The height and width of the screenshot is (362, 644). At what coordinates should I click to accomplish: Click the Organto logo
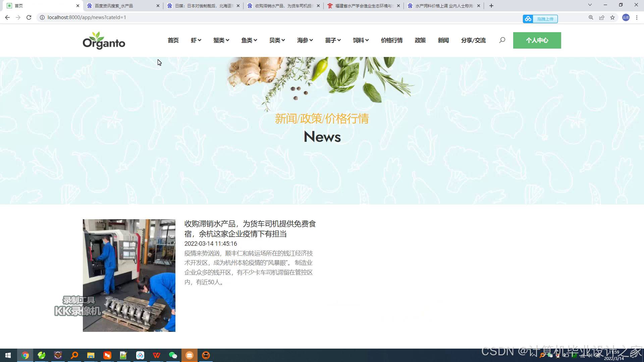click(x=104, y=41)
